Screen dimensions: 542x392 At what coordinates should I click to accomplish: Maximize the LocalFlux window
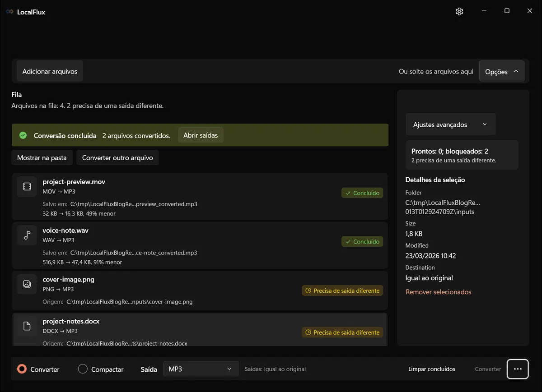pos(507,11)
